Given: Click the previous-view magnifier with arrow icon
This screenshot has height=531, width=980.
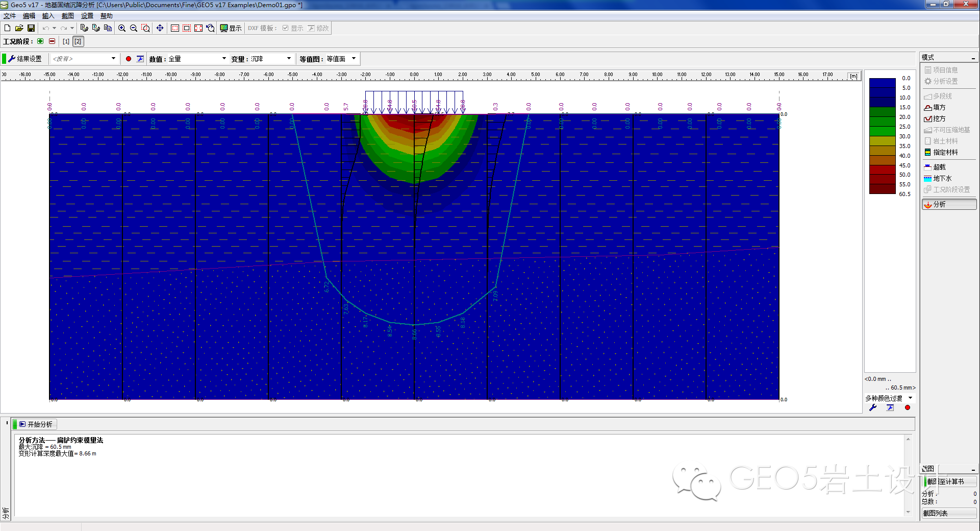Looking at the screenshot, I should click(x=210, y=28).
